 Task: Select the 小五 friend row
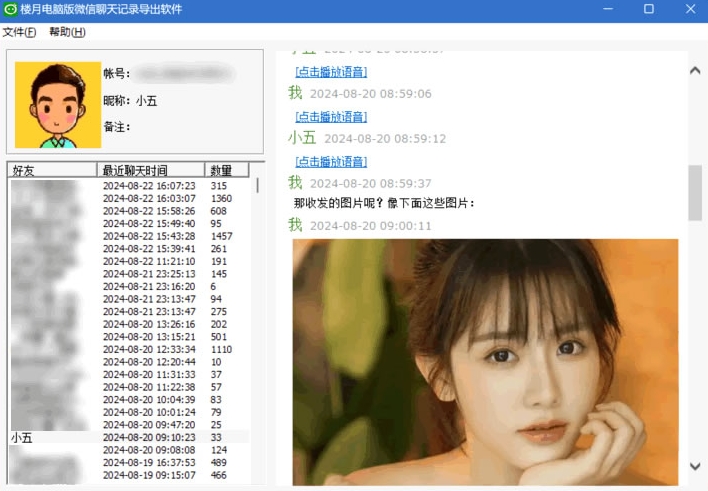[129, 438]
